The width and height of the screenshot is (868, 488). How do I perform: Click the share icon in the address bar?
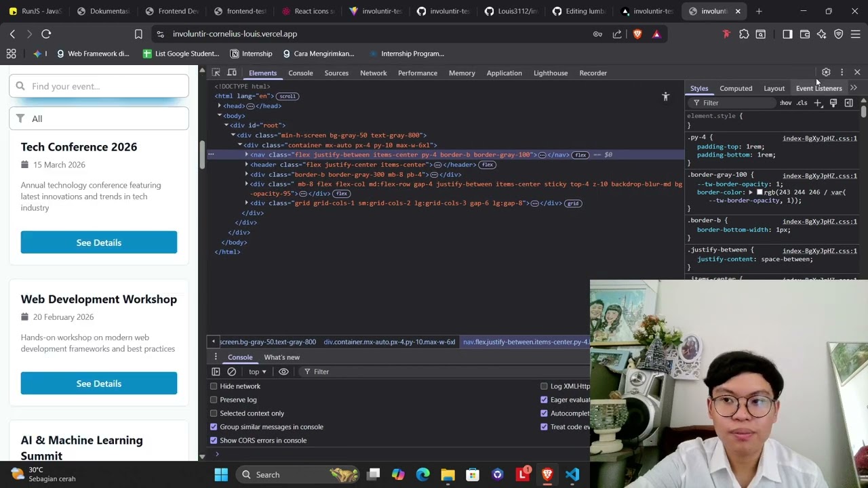617,34
